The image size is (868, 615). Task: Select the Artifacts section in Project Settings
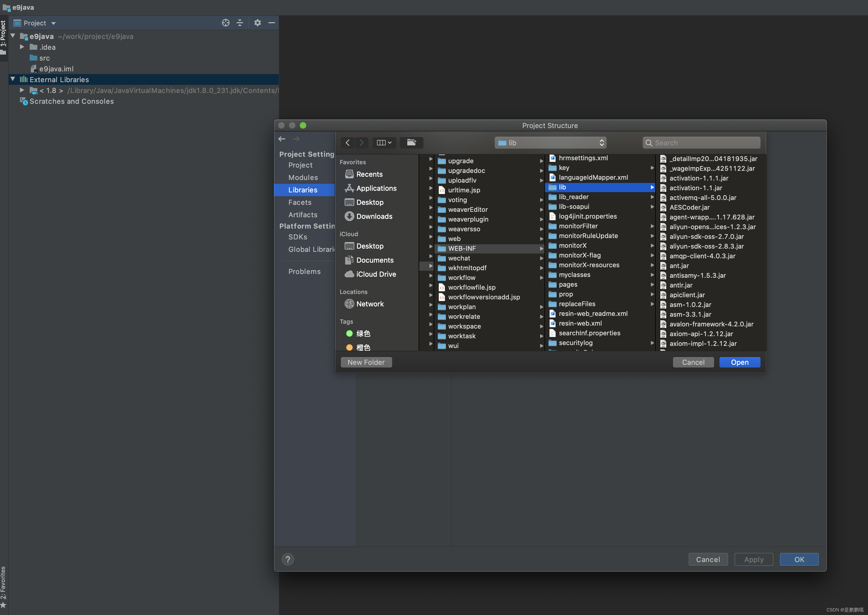[303, 214]
